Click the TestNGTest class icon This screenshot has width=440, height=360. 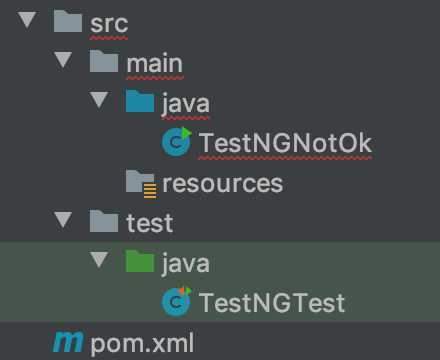pos(177,302)
